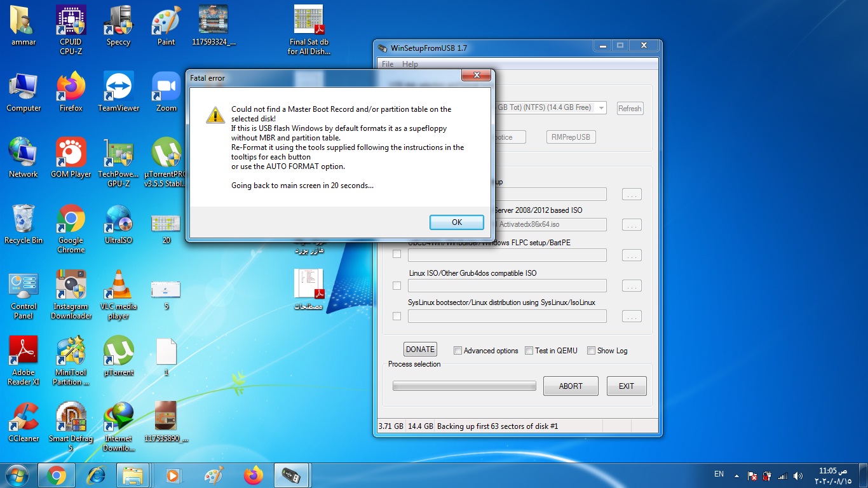Open VLC media player shortcut
Image resolution: width=868 pixels, height=488 pixels.
point(118,295)
